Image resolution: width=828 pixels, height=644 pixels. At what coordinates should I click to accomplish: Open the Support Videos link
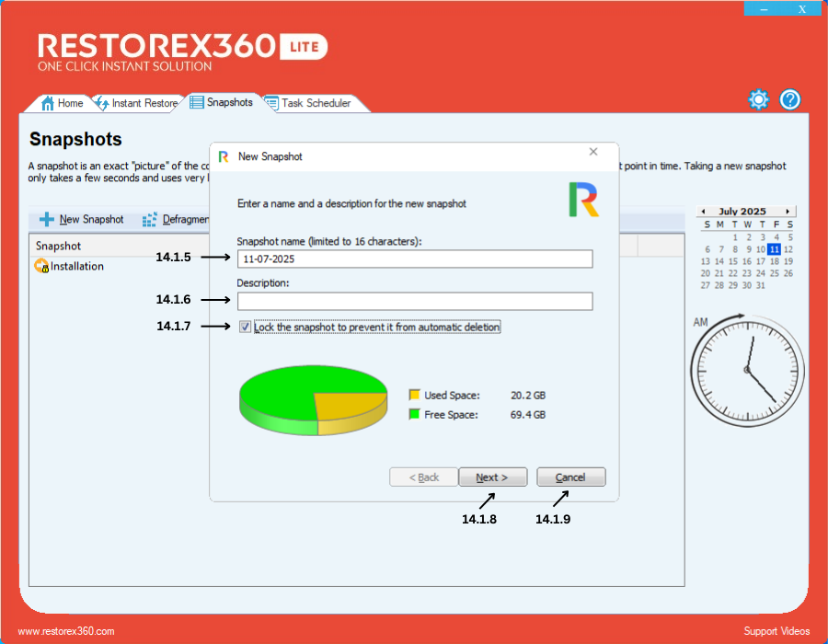click(x=776, y=631)
